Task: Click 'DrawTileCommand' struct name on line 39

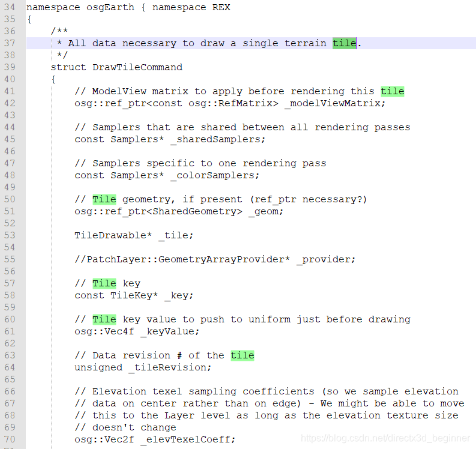Action: point(137,67)
